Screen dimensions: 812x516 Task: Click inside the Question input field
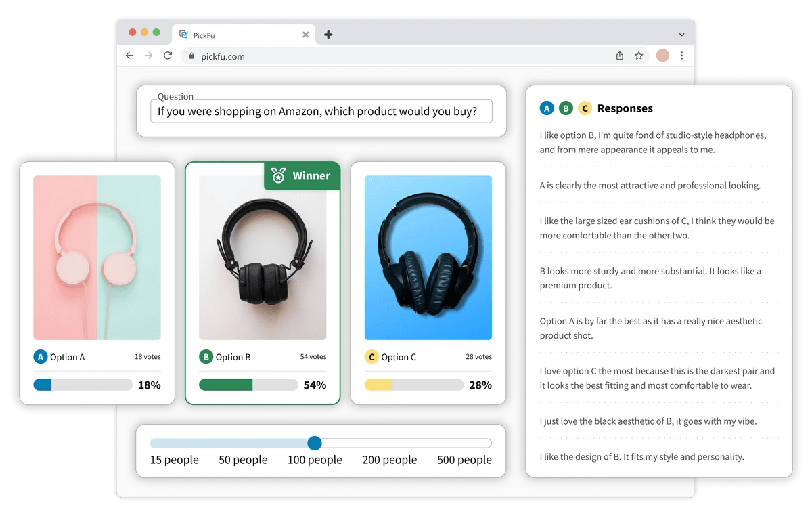(x=321, y=110)
